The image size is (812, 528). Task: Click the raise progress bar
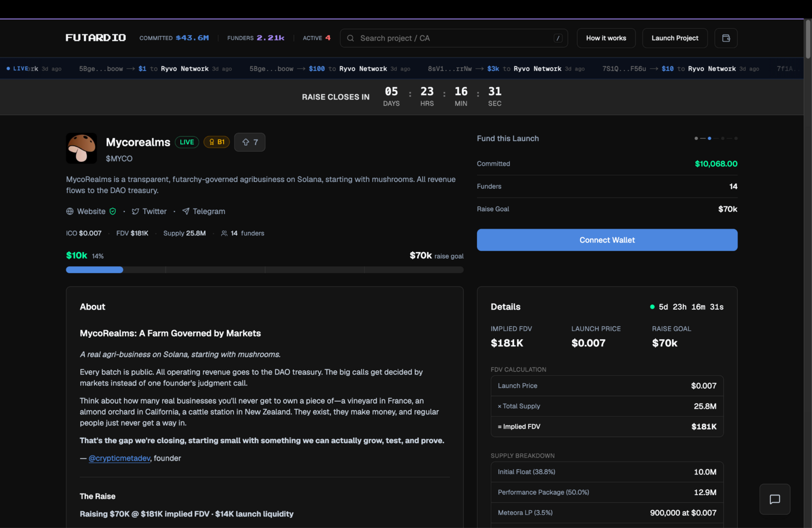264,270
